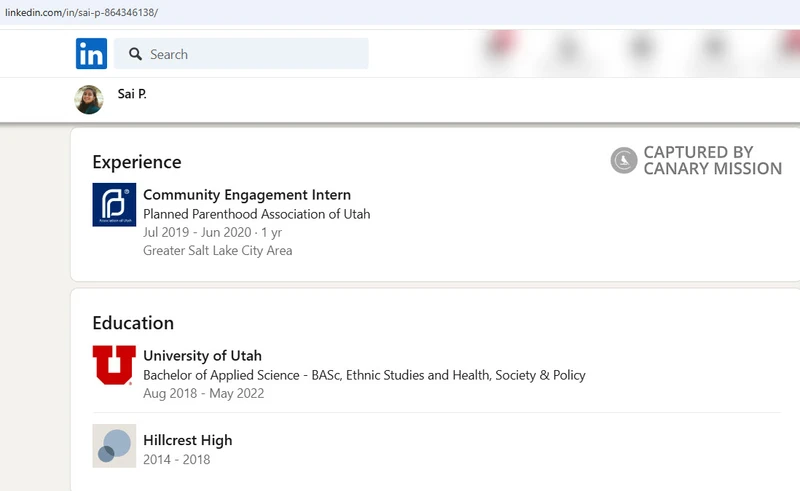Open the Hillcrest High entry
The height and width of the screenshot is (491, 800).
[x=187, y=440]
